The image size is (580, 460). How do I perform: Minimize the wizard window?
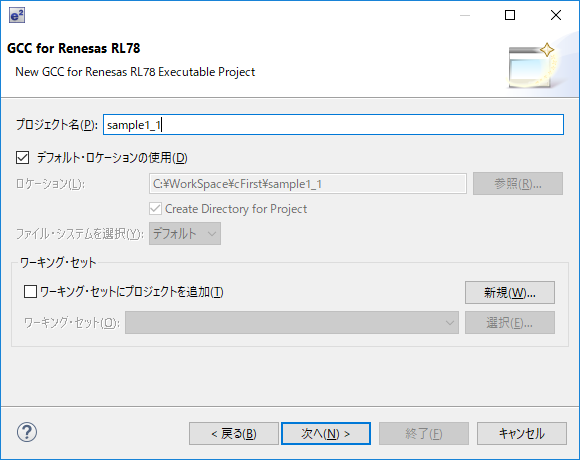[465, 15]
